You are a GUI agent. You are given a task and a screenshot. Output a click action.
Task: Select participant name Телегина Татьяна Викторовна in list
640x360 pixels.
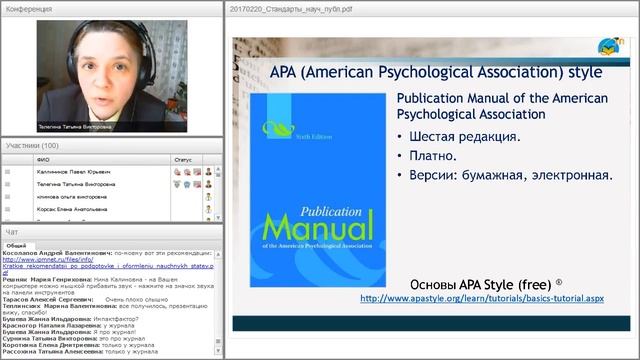76,184
